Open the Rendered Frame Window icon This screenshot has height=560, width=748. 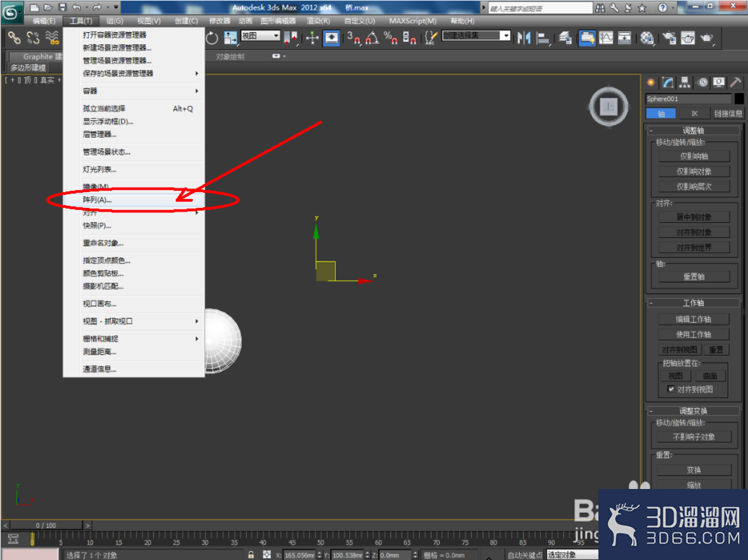coord(688,37)
